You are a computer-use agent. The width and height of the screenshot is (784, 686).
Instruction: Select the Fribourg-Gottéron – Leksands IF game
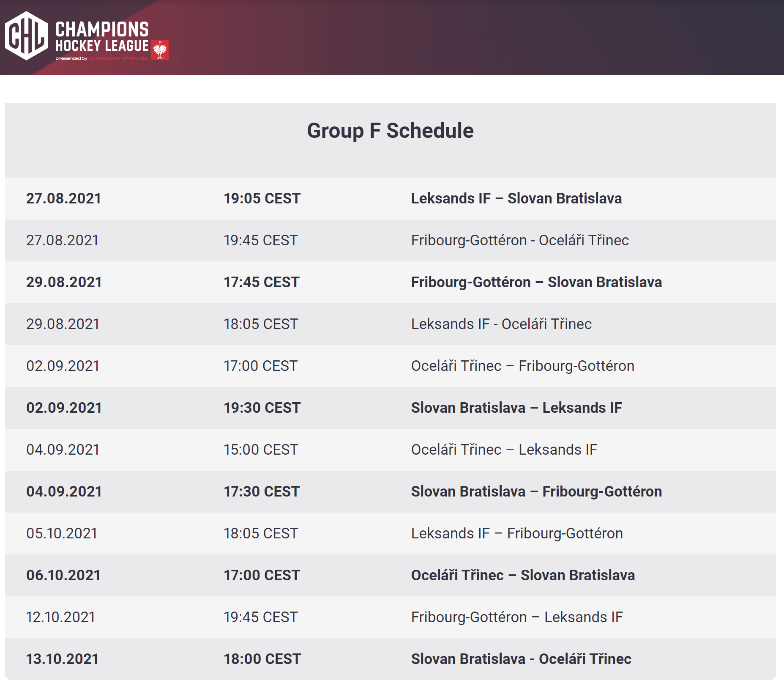coord(517,617)
